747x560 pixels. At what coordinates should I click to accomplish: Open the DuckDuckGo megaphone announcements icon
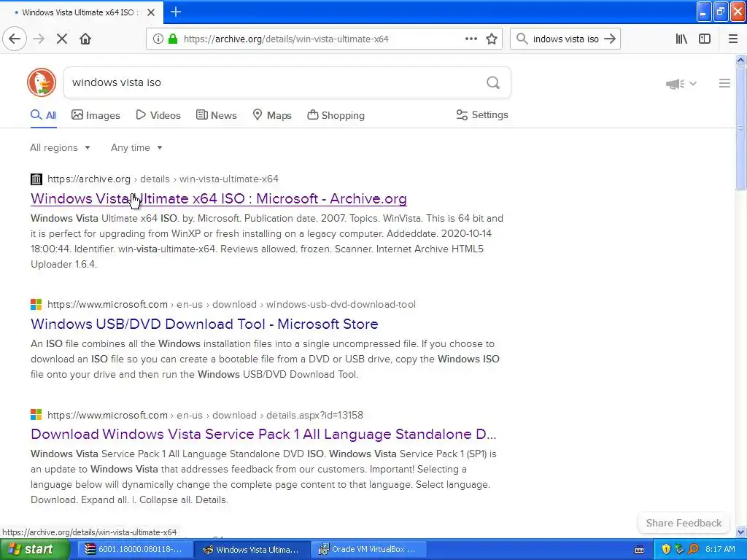click(675, 84)
